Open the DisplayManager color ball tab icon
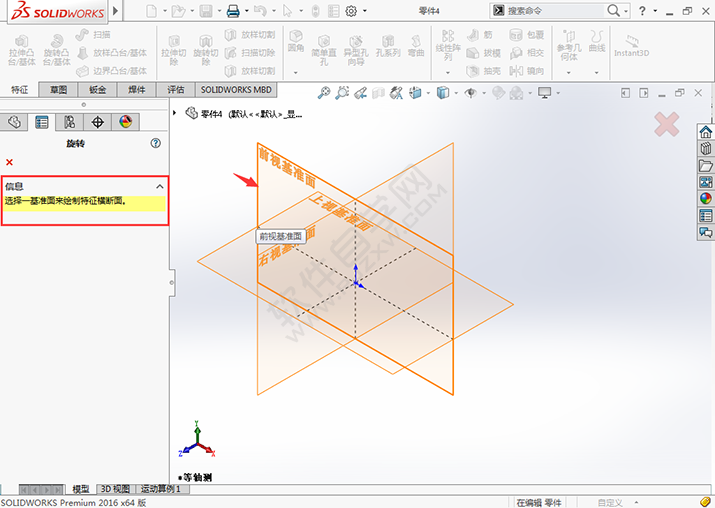Viewport: 715px width, 508px height. 125,122
